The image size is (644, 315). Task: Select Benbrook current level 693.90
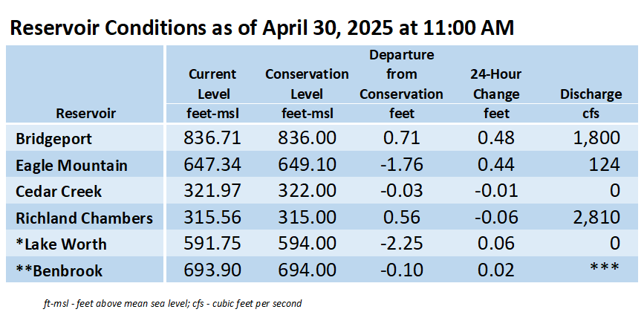coord(212,270)
